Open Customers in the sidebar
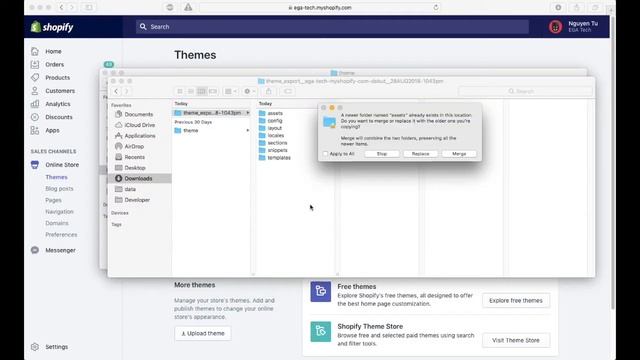 (x=60, y=91)
